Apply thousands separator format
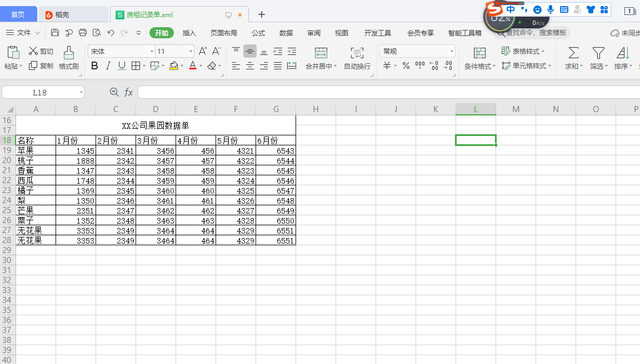The image size is (640, 364). tap(419, 65)
